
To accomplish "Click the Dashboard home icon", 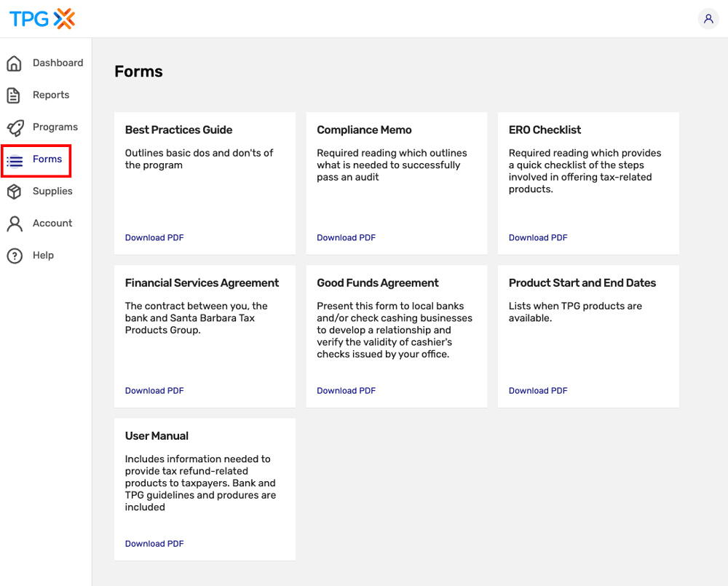I will (15, 63).
